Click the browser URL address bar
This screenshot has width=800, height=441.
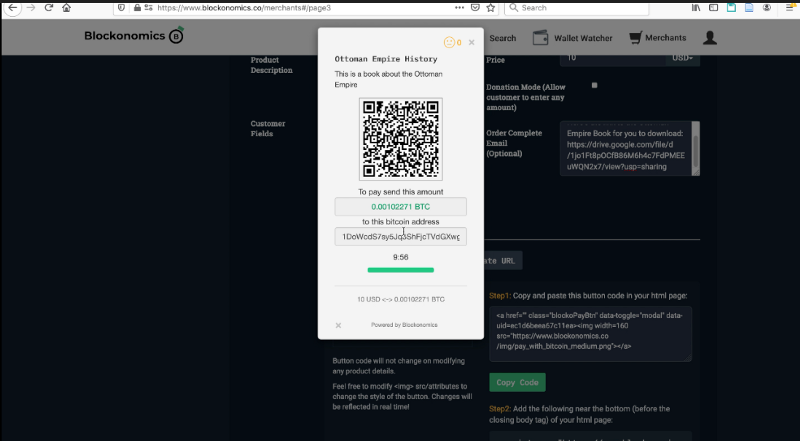304,8
